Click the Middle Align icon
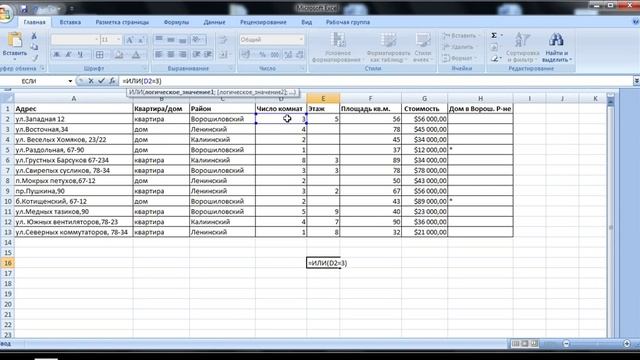 (171, 40)
